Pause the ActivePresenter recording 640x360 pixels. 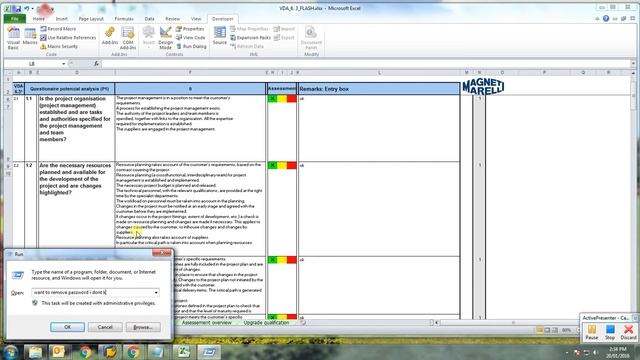[591, 331]
